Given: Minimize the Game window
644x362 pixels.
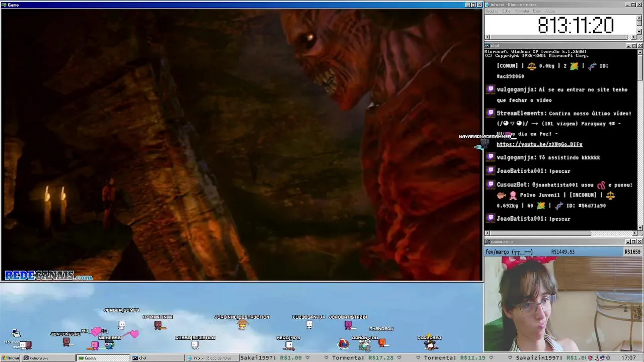Looking at the screenshot, I should [x=467, y=5].
